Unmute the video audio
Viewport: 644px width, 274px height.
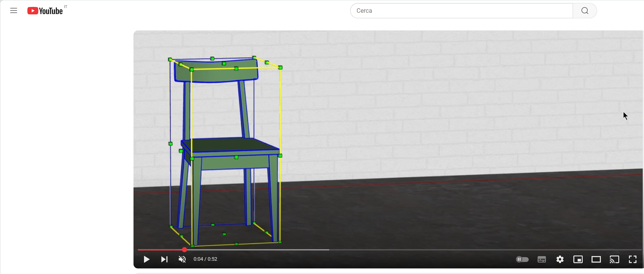[x=182, y=259]
